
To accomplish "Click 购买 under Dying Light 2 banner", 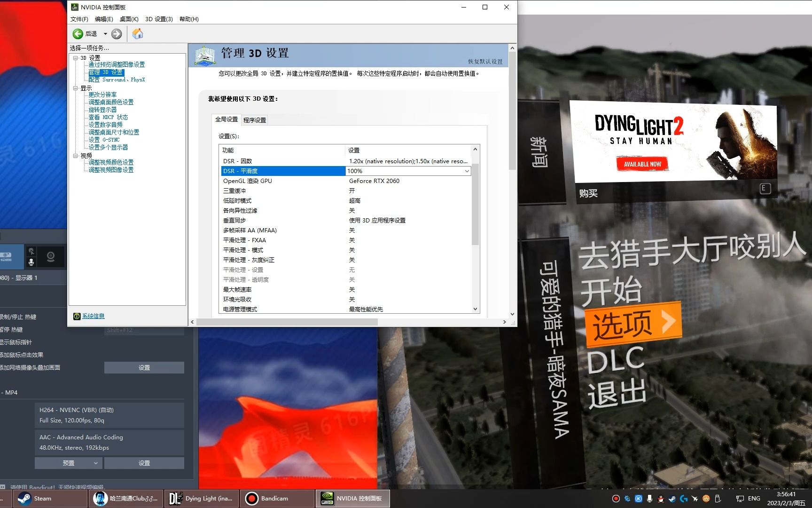I will pos(588,193).
